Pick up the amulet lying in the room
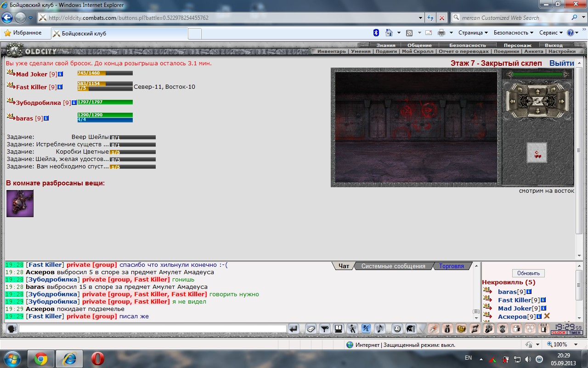This screenshot has width=588, height=368. pyautogui.click(x=20, y=203)
